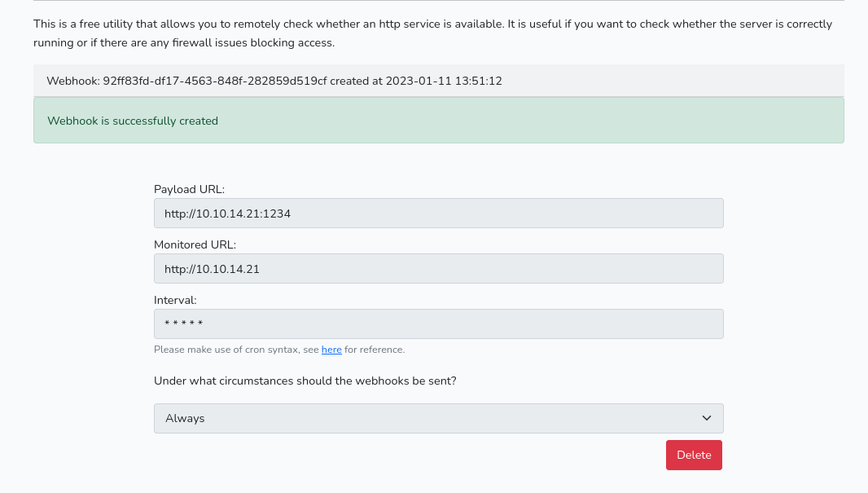Open the 'Always' webhook circumstances dropdown

(x=438, y=418)
